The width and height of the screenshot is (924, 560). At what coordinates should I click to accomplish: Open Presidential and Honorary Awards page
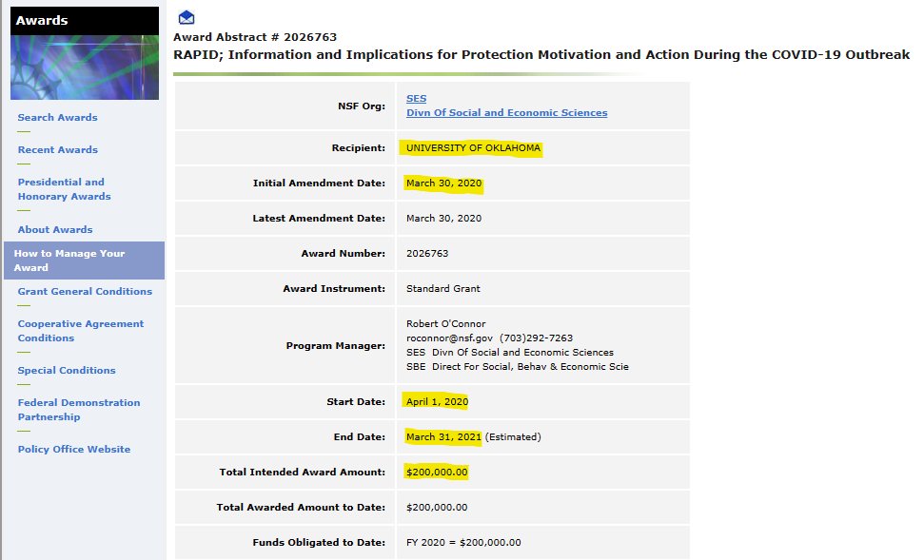click(x=64, y=189)
